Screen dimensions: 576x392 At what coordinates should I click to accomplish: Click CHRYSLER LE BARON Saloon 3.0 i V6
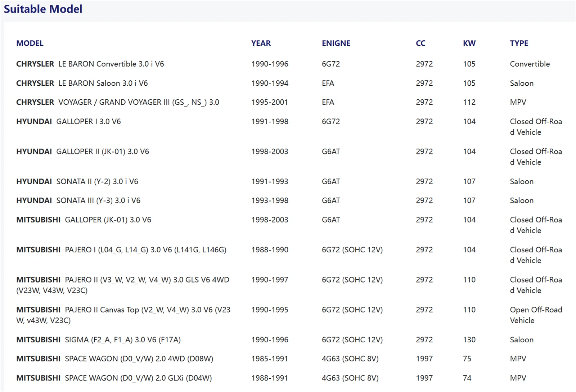pyautogui.click(x=82, y=83)
